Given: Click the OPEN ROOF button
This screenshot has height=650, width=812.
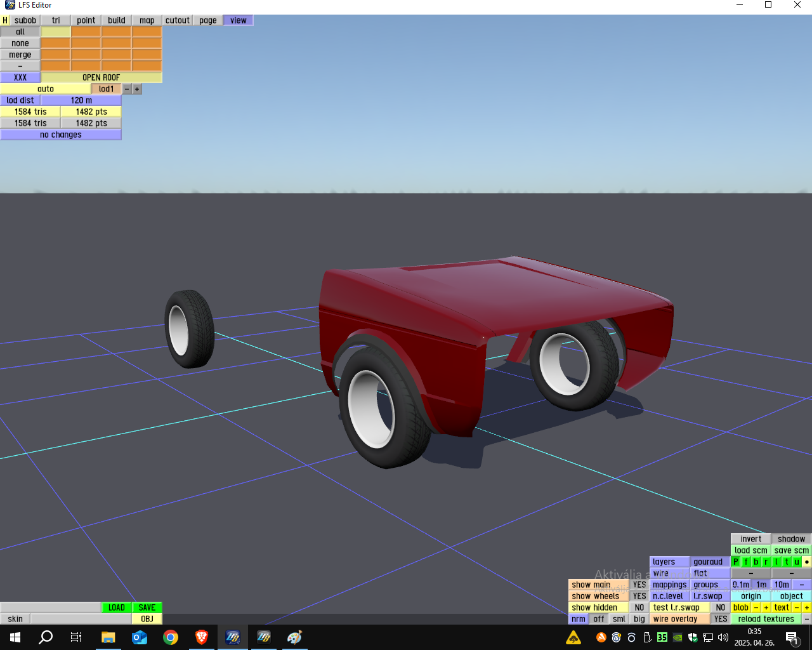Looking at the screenshot, I should [x=101, y=77].
